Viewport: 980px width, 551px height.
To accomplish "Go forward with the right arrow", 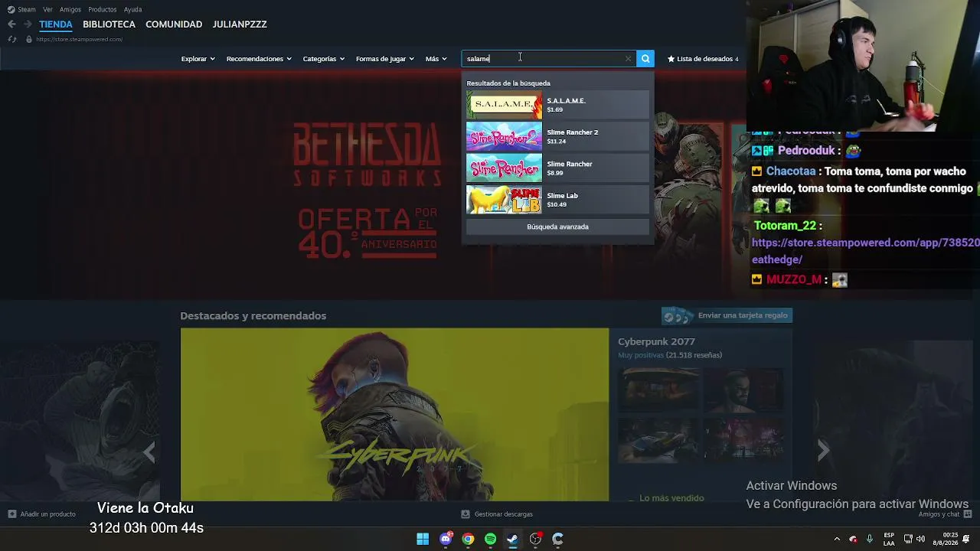I will 28,24.
